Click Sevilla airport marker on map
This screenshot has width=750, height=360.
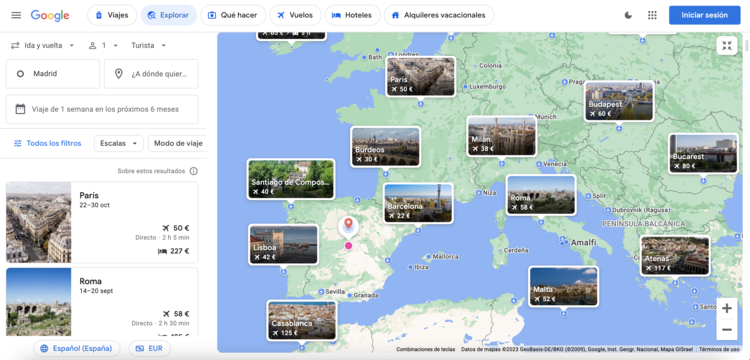tap(321, 292)
